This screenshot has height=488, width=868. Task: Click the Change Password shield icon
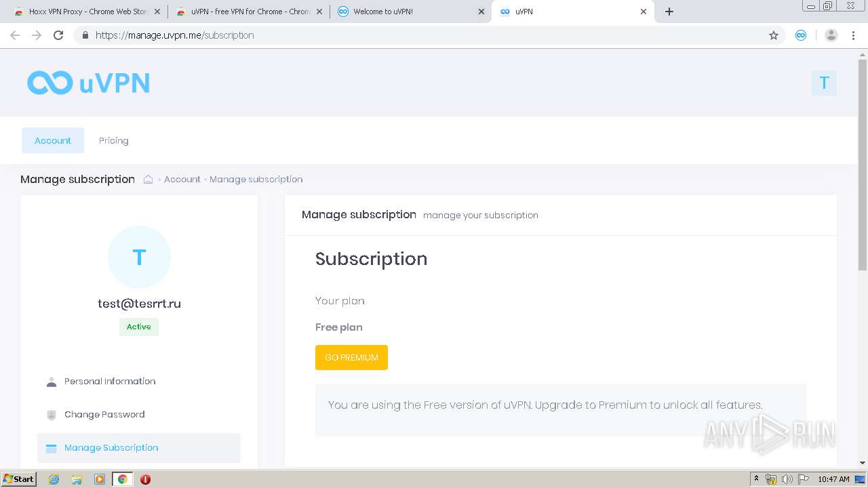pyautogui.click(x=52, y=415)
